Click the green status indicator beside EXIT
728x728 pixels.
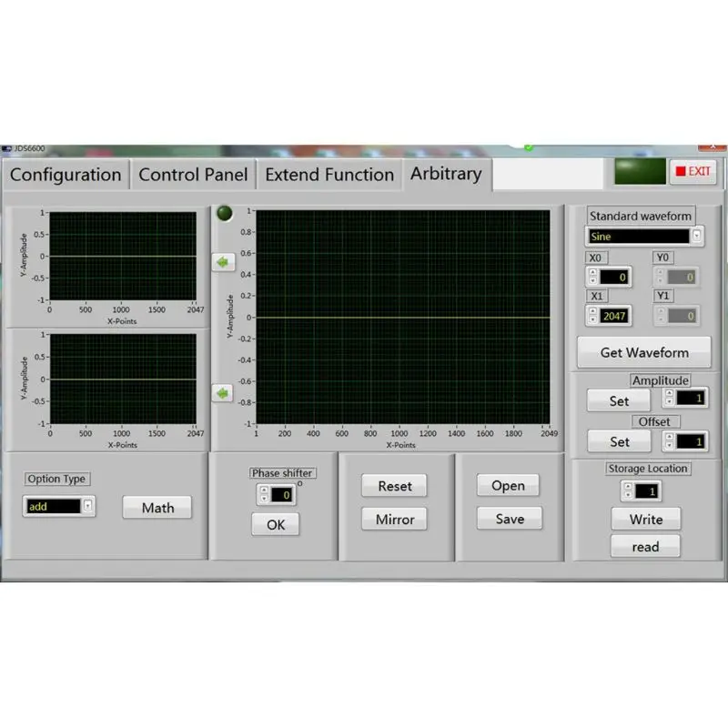pos(640,172)
